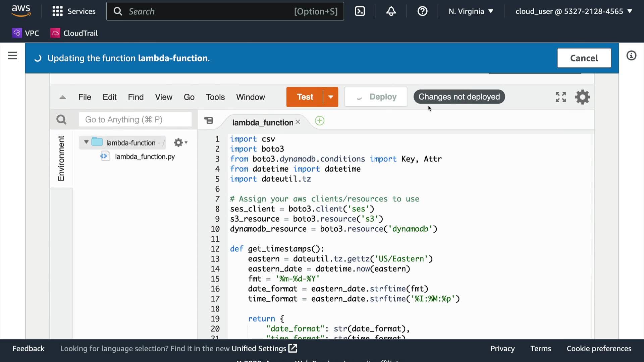Open the Tools menu
The image size is (644, 362).
(x=215, y=97)
